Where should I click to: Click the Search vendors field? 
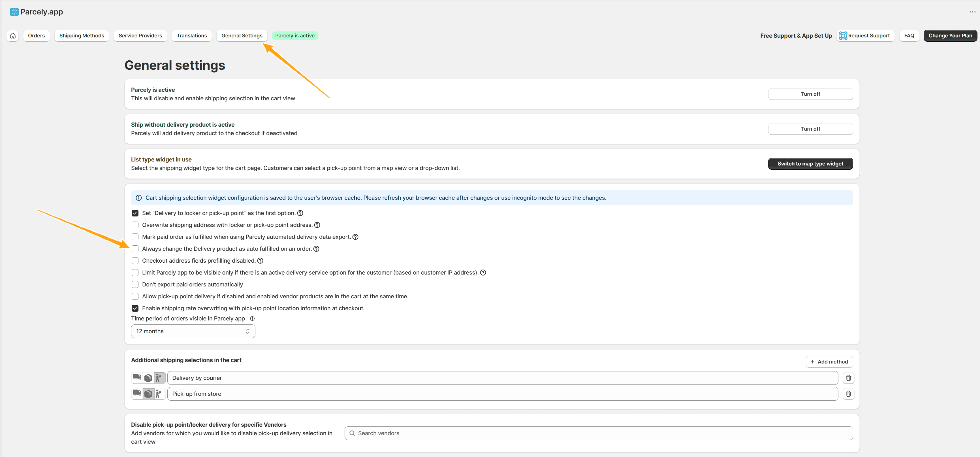pos(598,433)
